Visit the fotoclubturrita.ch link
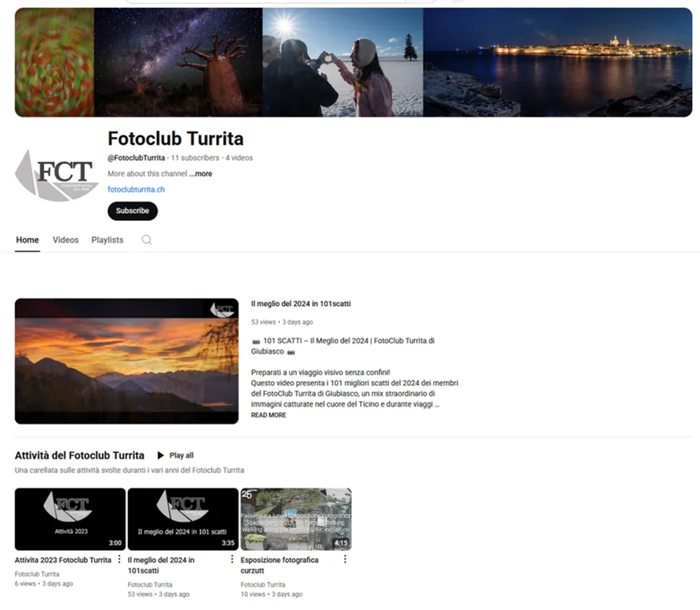The image size is (700, 610). 136,190
